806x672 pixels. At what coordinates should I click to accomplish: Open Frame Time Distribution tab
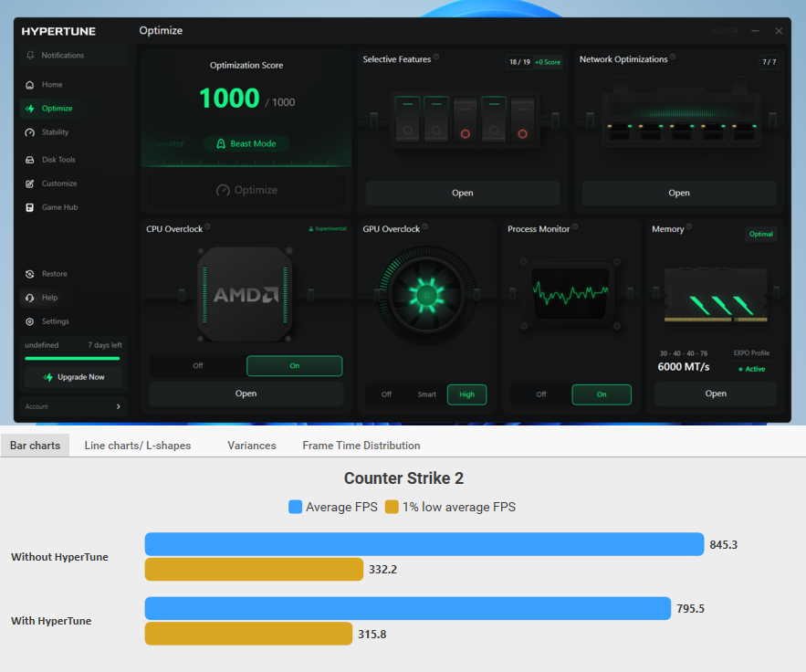[x=361, y=446]
